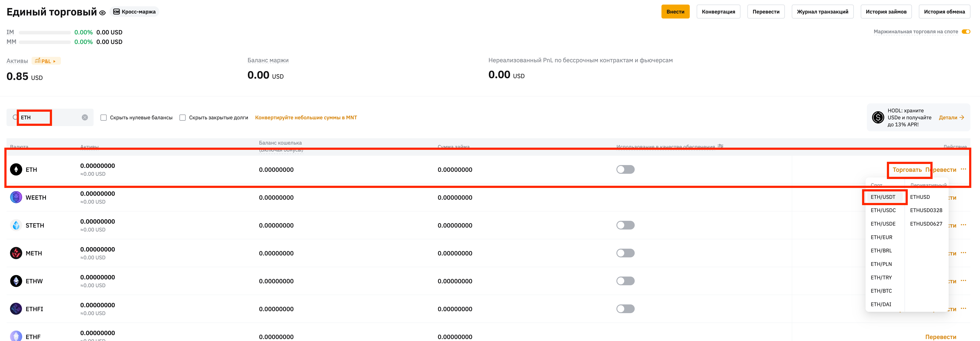Viewport: 980px width, 341px height.
Task: Click the MM margin progress bar
Action: pyautogui.click(x=45, y=42)
